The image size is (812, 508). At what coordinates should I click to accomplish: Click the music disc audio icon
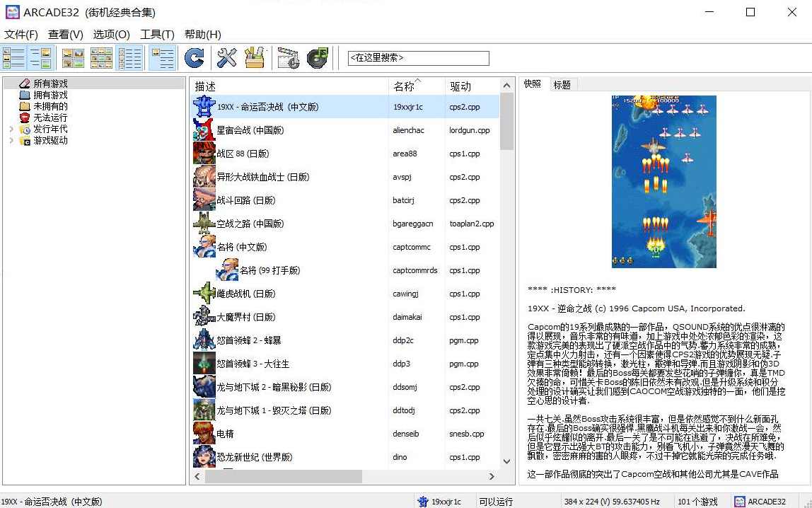pos(318,58)
